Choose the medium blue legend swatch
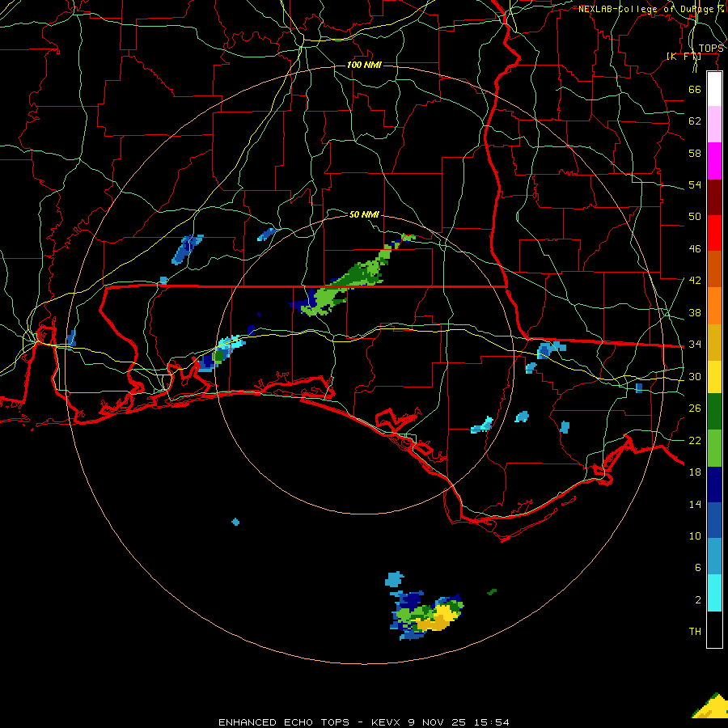728x728 pixels. click(x=714, y=520)
